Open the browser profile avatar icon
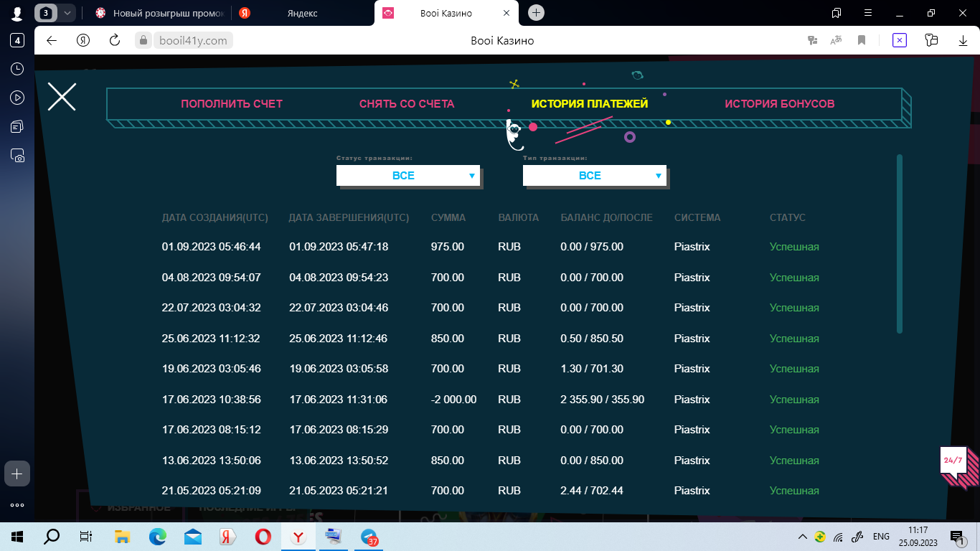The image size is (980, 551). click(17, 13)
